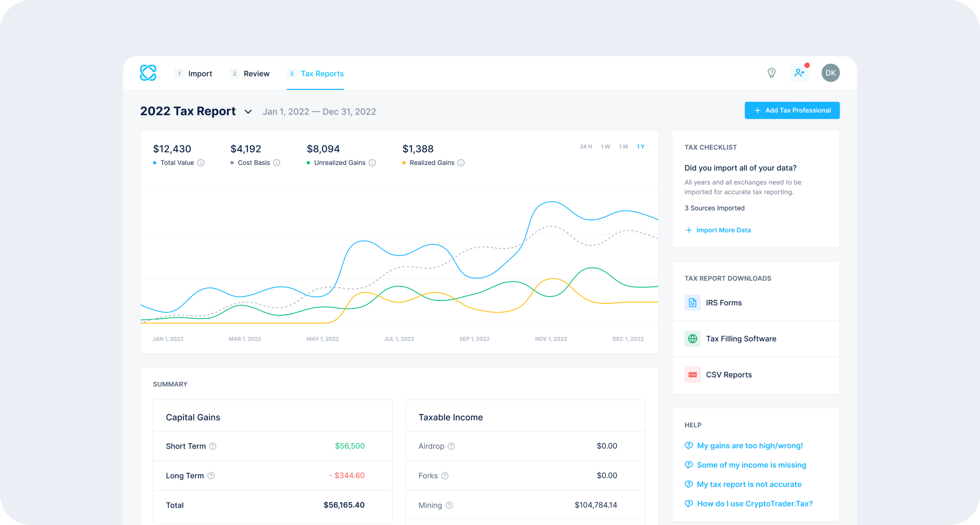Click the $4,192 cost basis figure
Image resolution: width=980 pixels, height=525 pixels.
pyautogui.click(x=245, y=149)
